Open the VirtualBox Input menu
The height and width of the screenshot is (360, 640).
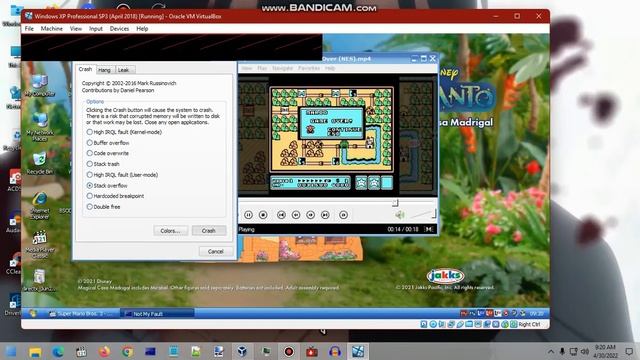[96, 29]
